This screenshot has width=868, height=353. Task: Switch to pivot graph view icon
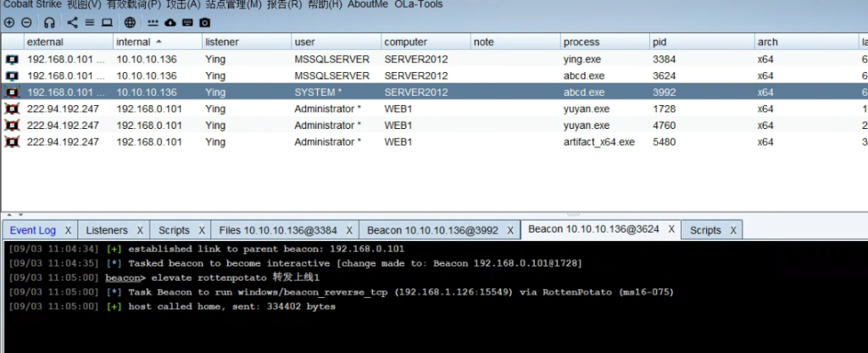point(73,23)
